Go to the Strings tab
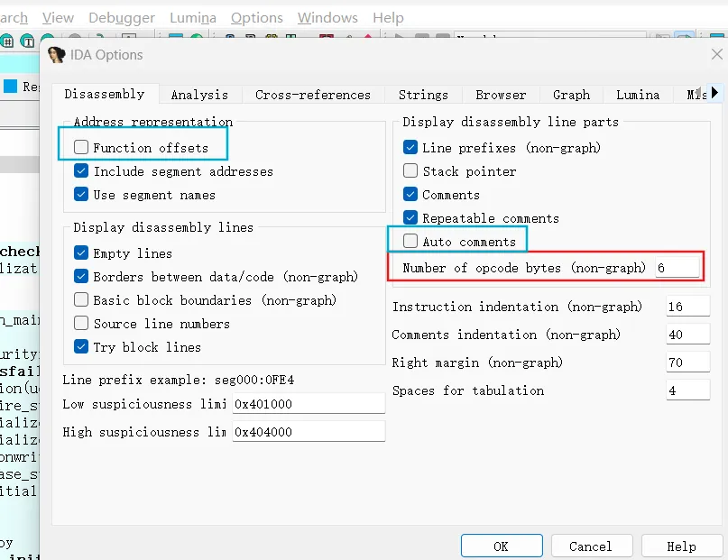 (423, 95)
